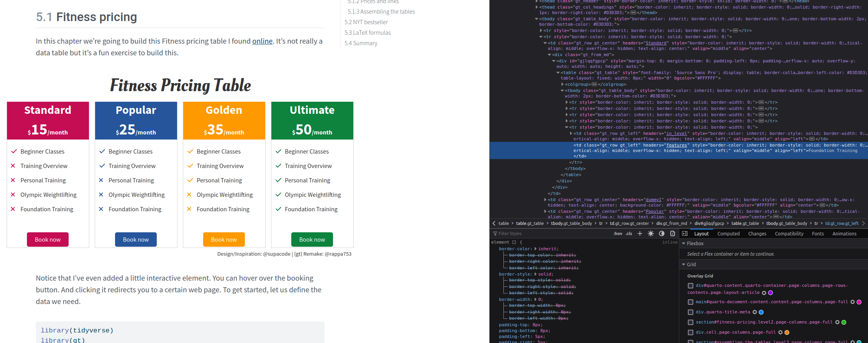868x343 pixels.
Task: Highlight element icon for div#quarto-content grid
Action: tap(764, 293)
